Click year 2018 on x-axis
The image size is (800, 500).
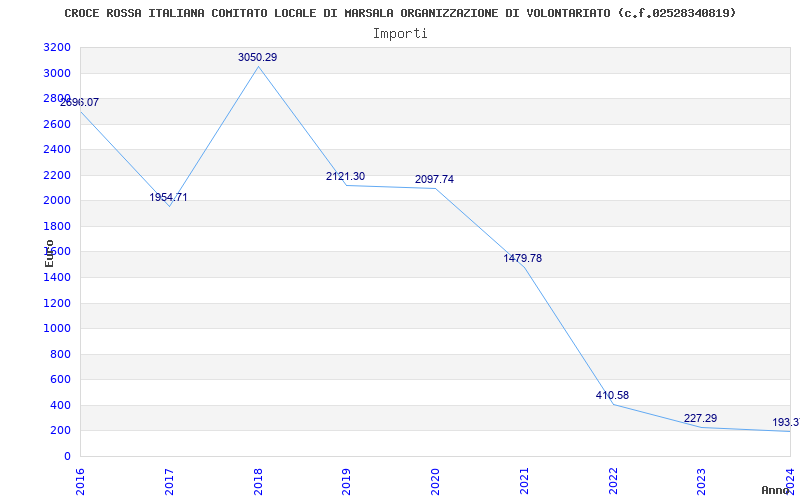[x=258, y=482]
